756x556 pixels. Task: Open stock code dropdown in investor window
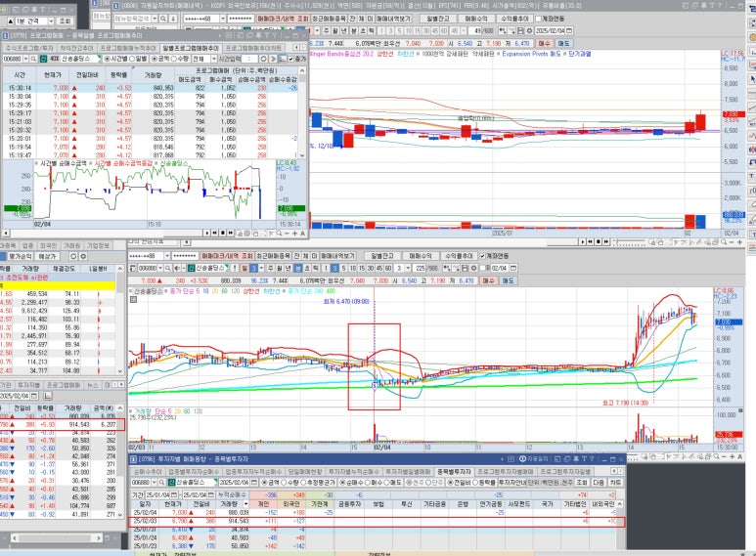point(154,483)
